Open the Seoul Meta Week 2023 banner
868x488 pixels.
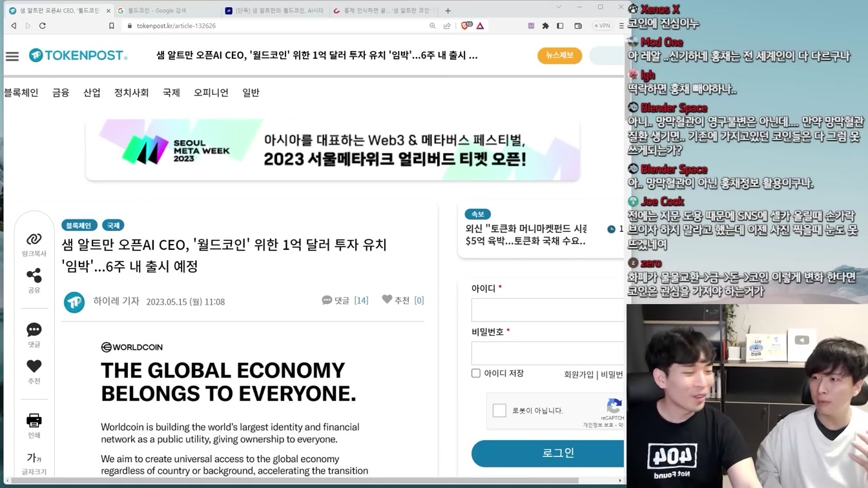(333, 150)
